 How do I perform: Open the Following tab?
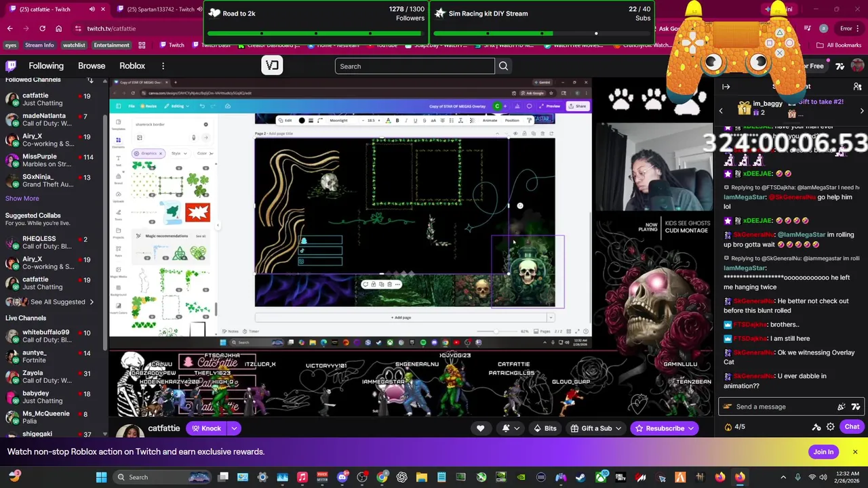coord(46,66)
